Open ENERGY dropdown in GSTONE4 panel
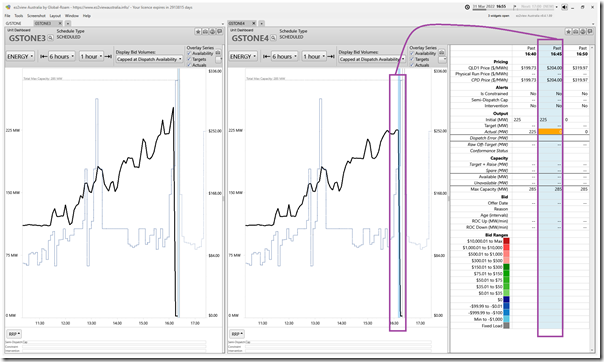The height and width of the screenshot is (362, 604). 243,57
